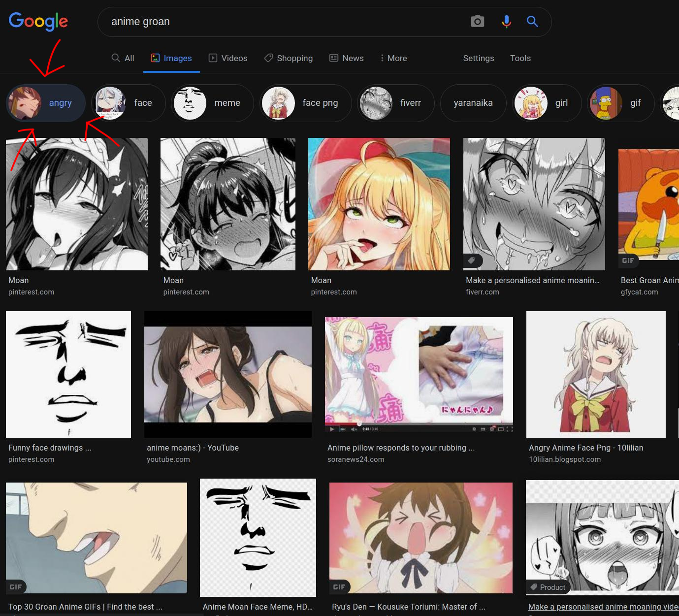679x616 pixels.
Task: Choose the face png filter chip
Action: click(x=305, y=103)
